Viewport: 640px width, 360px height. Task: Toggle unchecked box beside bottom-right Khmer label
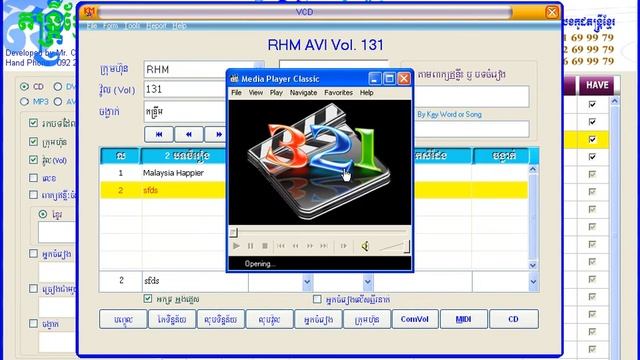(x=317, y=299)
